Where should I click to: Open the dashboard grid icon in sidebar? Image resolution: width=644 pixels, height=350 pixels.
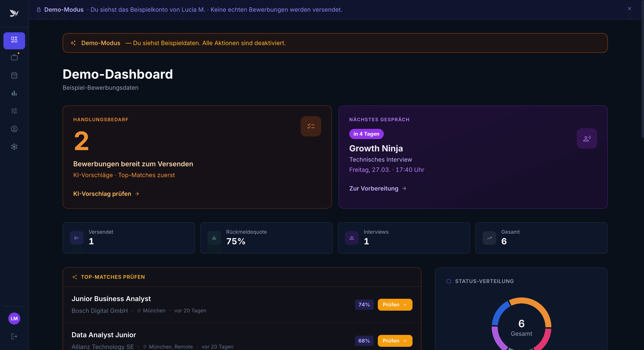(x=14, y=40)
